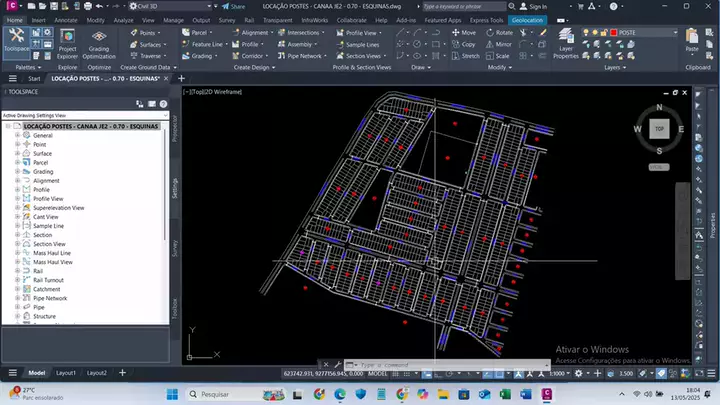Select the Copy tool
This screenshot has width=720, height=405.
pyautogui.click(x=464, y=45)
